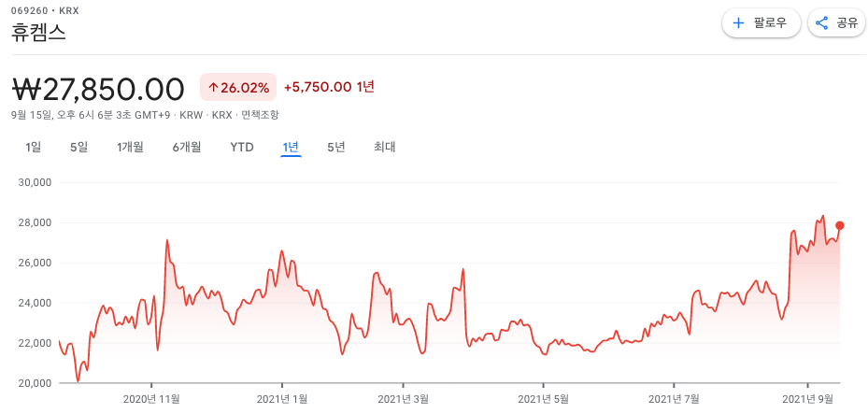This screenshot has height=414, width=868.
Task: Select the YTD range tab
Action: coord(242,148)
